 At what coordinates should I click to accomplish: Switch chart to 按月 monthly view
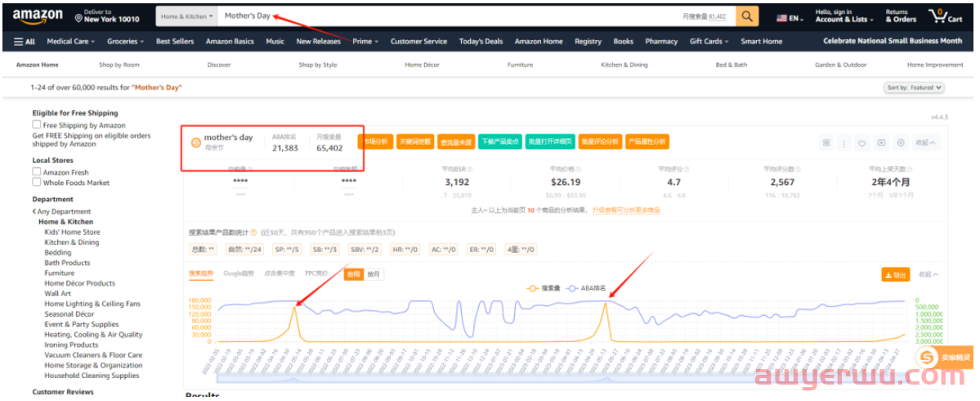(374, 274)
